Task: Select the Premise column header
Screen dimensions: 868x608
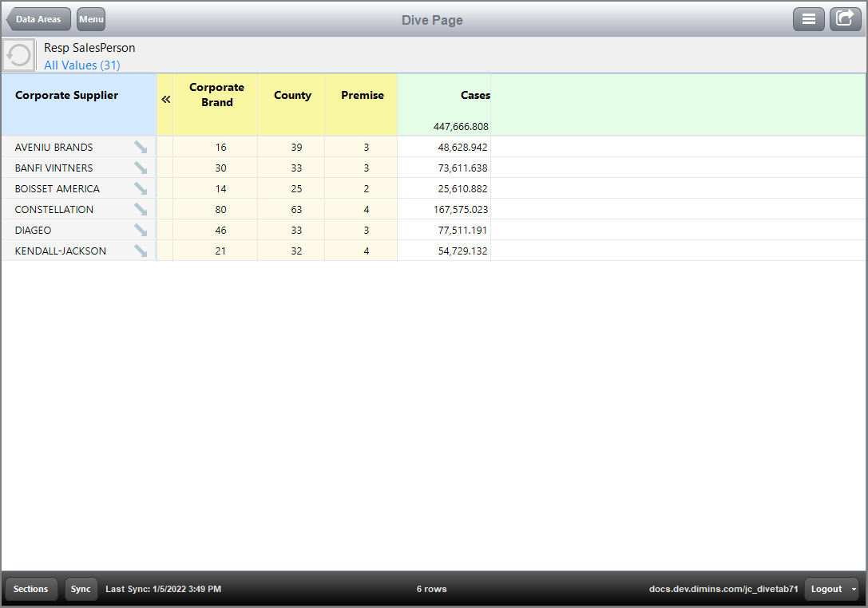Action: point(362,95)
